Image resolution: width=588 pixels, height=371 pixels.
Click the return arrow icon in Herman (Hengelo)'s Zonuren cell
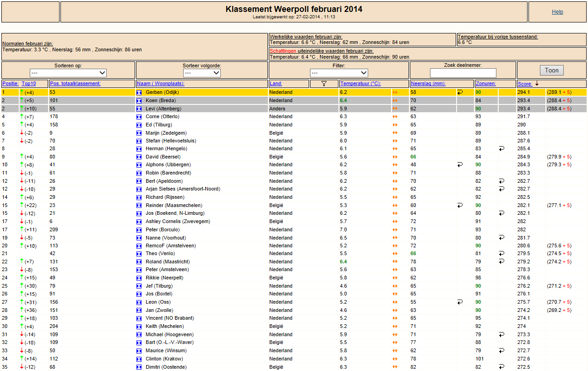point(501,148)
